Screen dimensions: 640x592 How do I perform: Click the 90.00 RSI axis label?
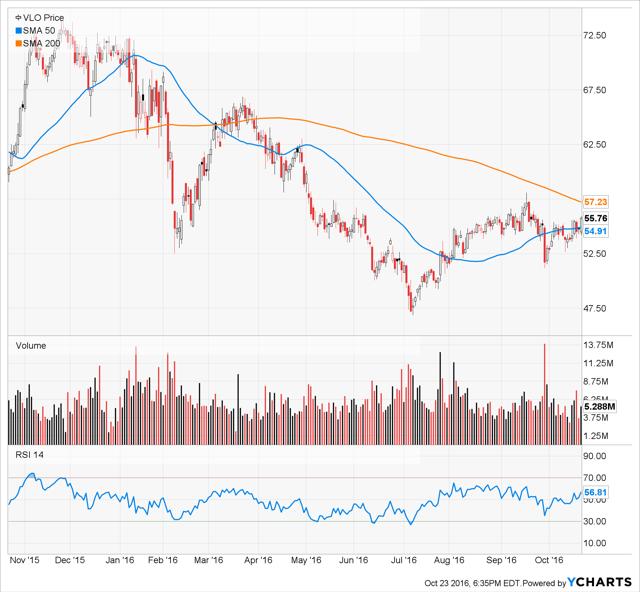tap(595, 456)
